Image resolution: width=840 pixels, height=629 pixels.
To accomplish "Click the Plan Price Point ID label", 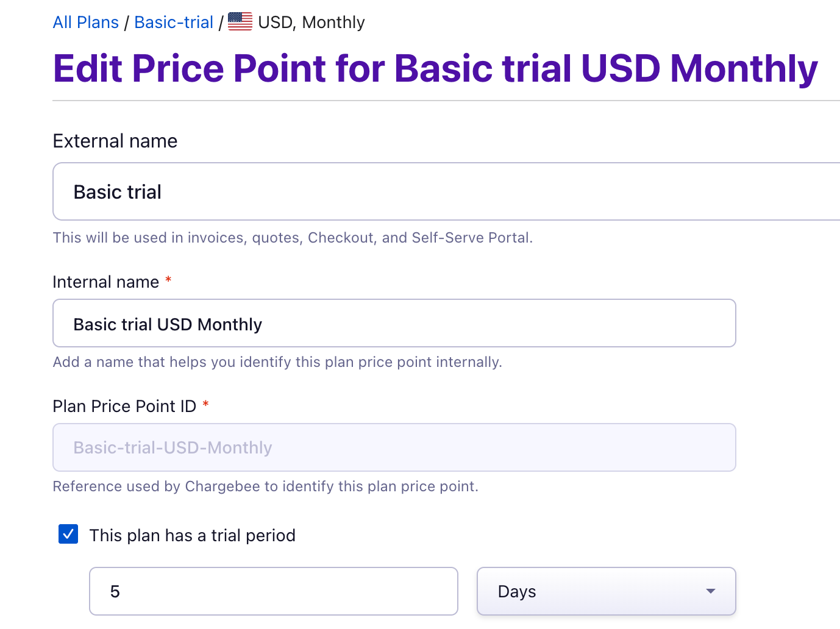I will [124, 406].
